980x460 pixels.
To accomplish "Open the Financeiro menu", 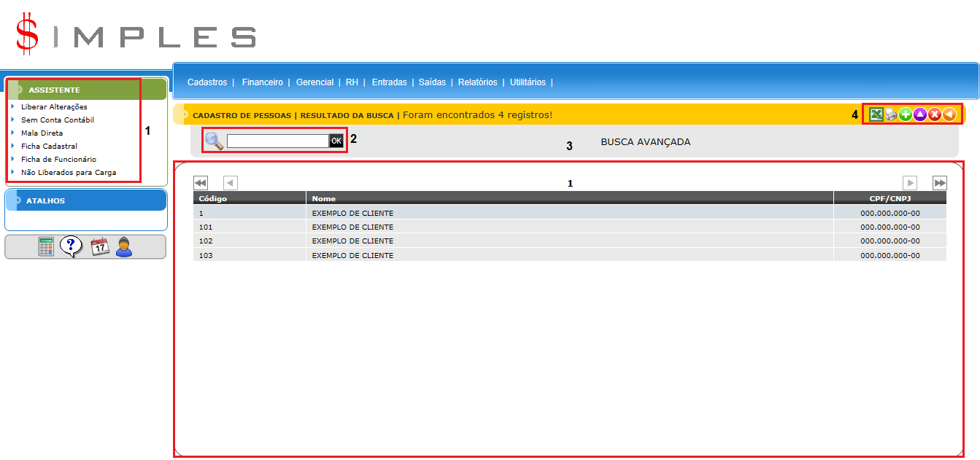I will 262,82.
